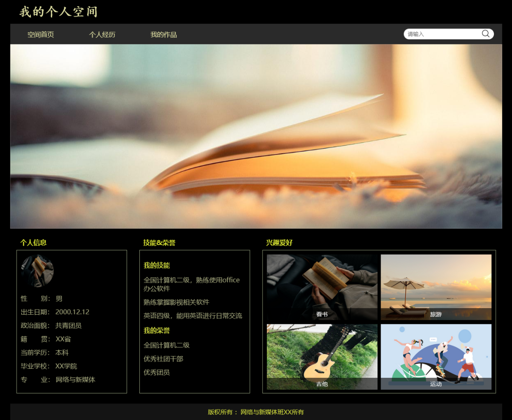This screenshot has height=420, width=512.
Task: Click the 技能&荣誉 section heading
Action: tap(159, 243)
